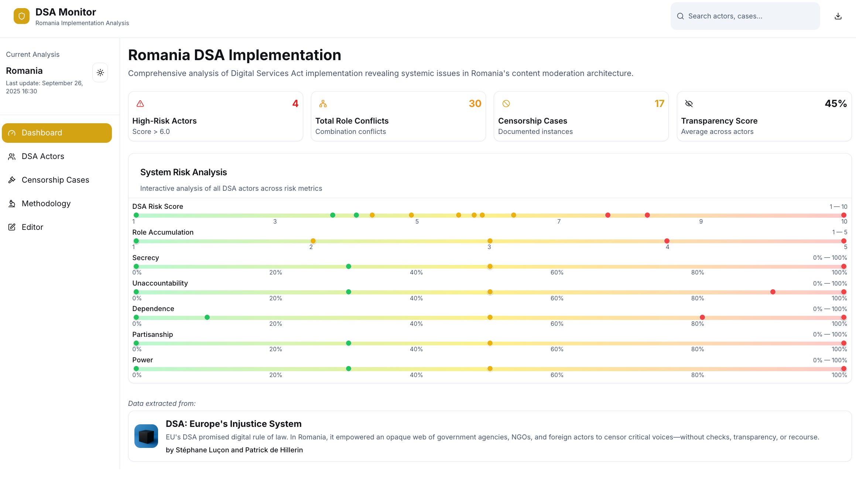Open the Methodology section

[x=57, y=204]
